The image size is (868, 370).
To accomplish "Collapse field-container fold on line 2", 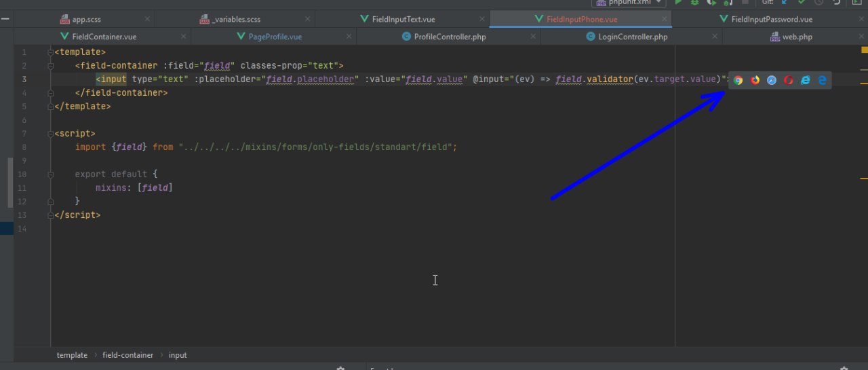I will point(50,66).
